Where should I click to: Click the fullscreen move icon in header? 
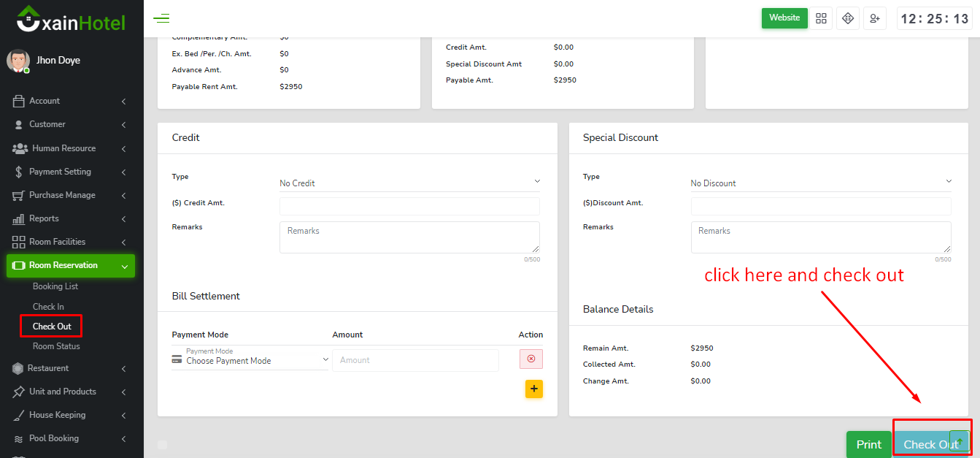[x=848, y=18]
